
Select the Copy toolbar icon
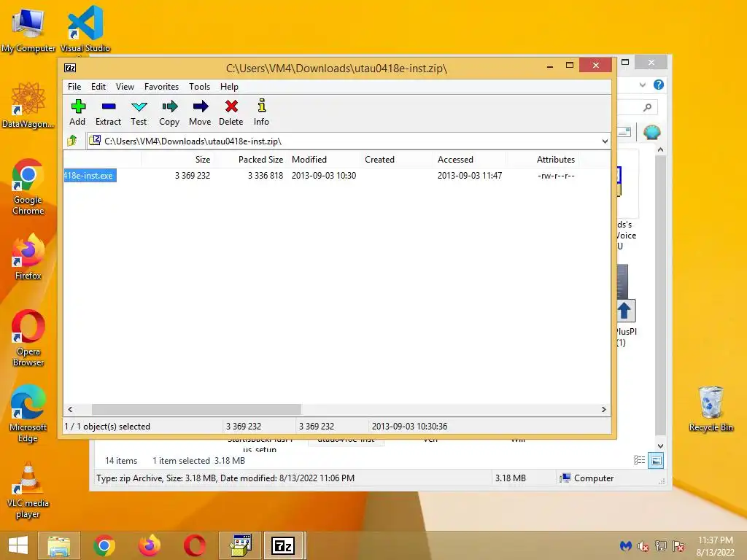pos(169,112)
